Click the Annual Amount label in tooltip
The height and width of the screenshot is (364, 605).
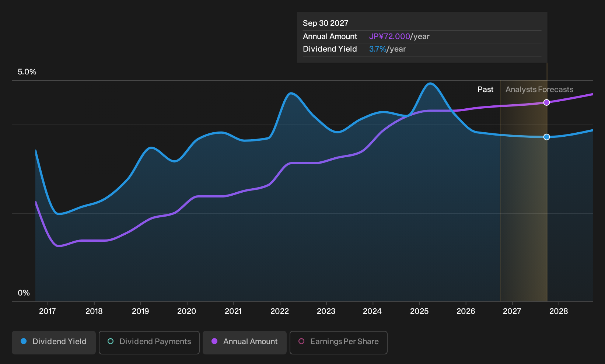point(330,36)
